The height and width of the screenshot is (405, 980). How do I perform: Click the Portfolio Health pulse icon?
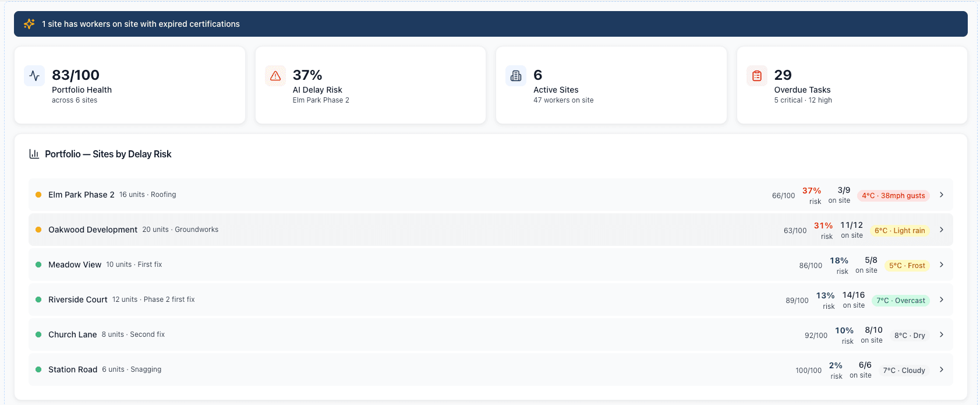pos(34,76)
